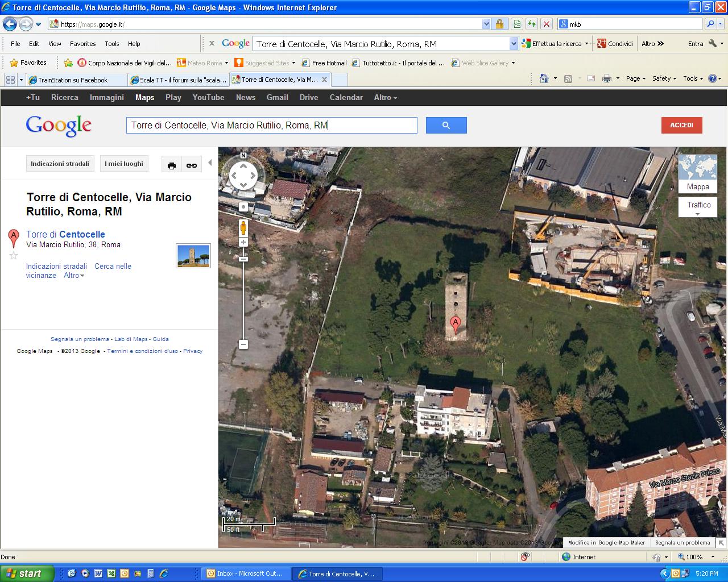Click the Word icon in Quick Launch
The image size is (728, 582).
coord(98,573)
